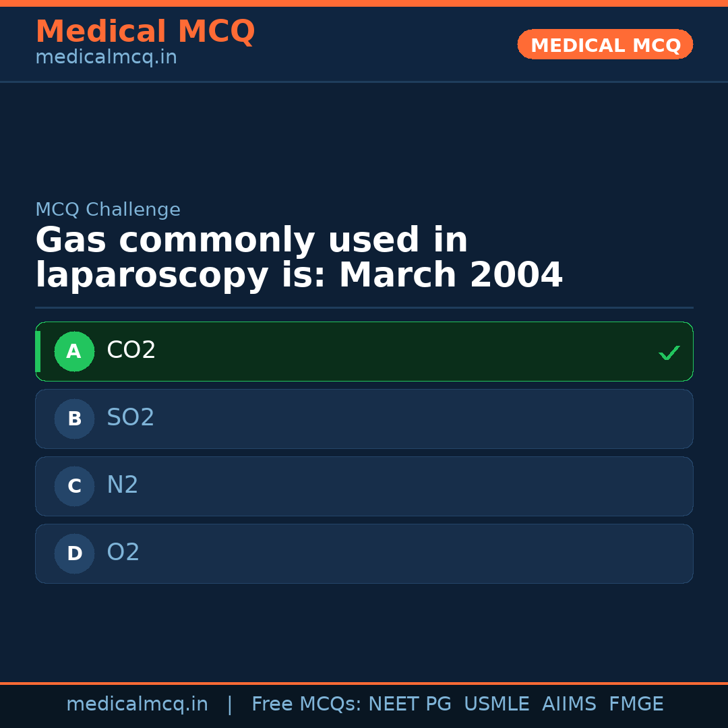The image size is (728, 728).
Task: Click the laparoscopy question heading
Action: click(299, 258)
